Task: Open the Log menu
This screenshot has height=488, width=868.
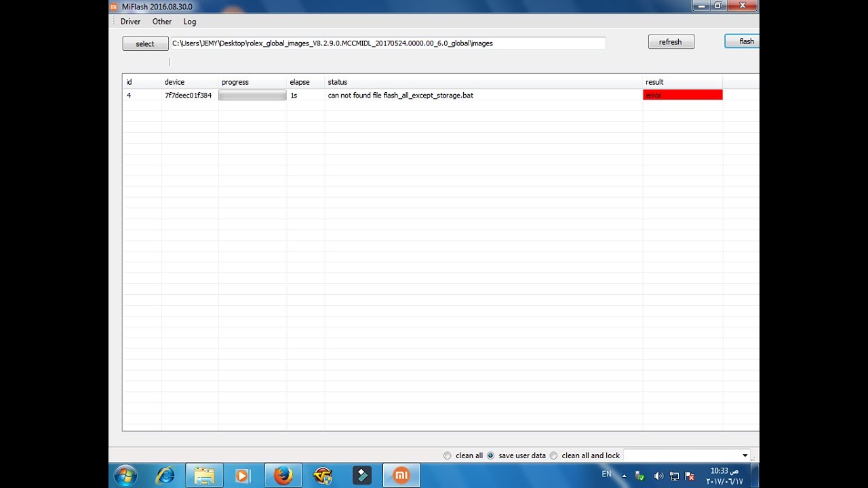Action: pyautogui.click(x=190, y=22)
